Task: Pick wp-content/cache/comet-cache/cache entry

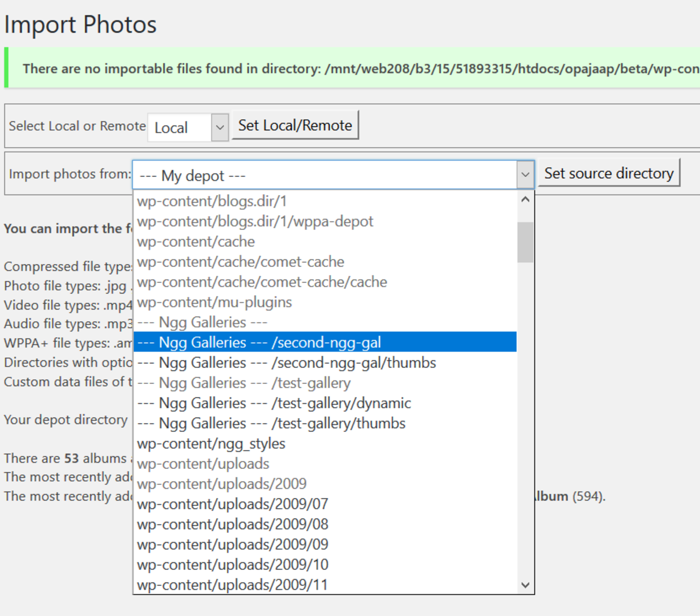Action: (262, 282)
